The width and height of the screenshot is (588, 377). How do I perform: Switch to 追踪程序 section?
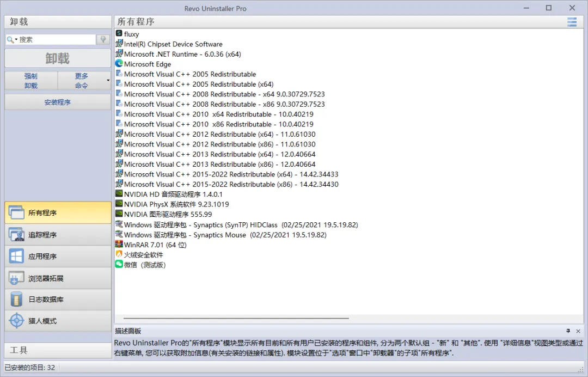(x=58, y=235)
